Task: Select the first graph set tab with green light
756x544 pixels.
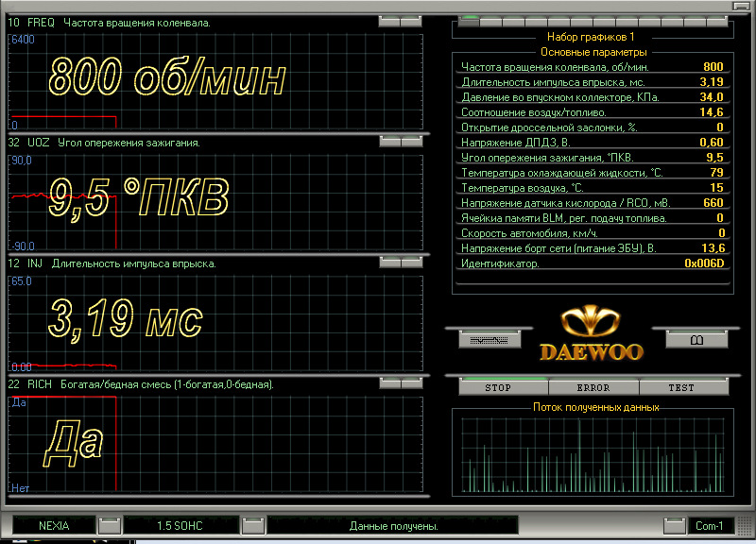Action: (469, 21)
